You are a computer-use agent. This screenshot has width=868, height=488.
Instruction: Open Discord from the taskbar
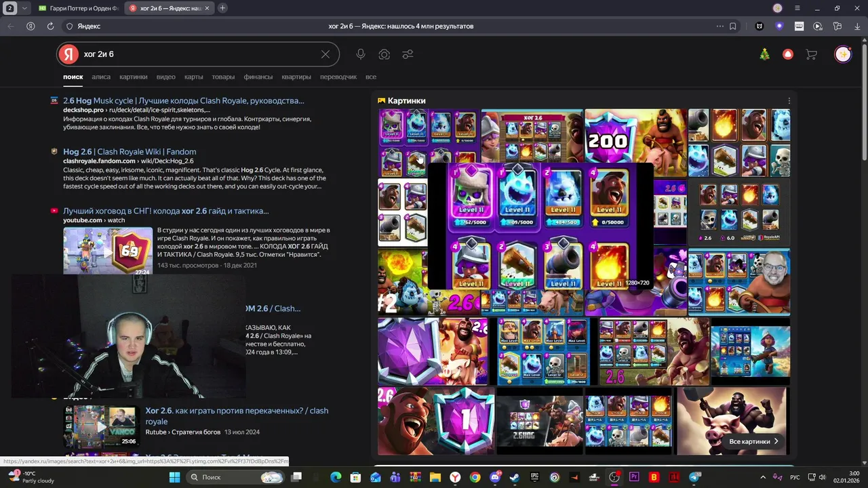[495, 477]
